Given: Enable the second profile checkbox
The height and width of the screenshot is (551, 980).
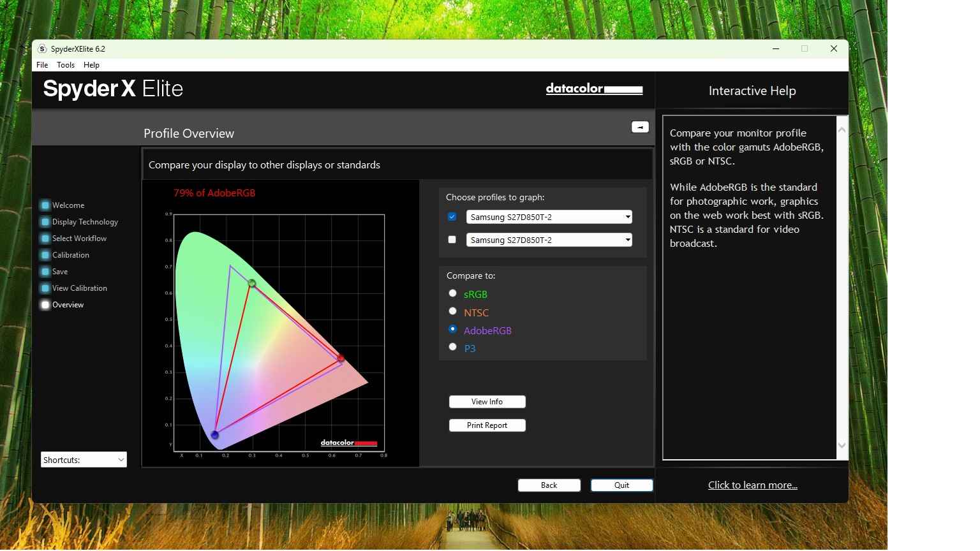Looking at the screenshot, I should 452,240.
